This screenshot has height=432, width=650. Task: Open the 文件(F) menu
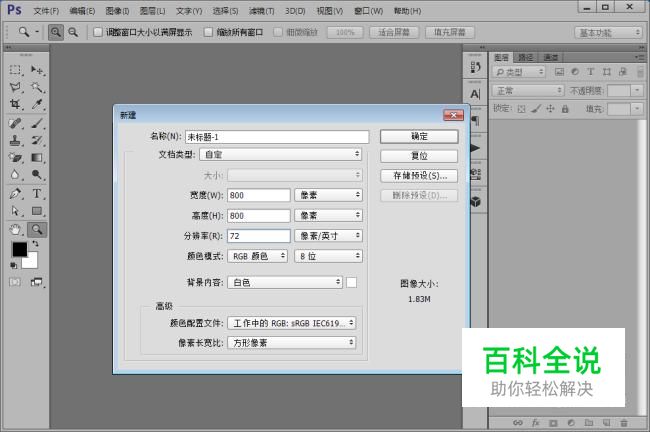46,11
